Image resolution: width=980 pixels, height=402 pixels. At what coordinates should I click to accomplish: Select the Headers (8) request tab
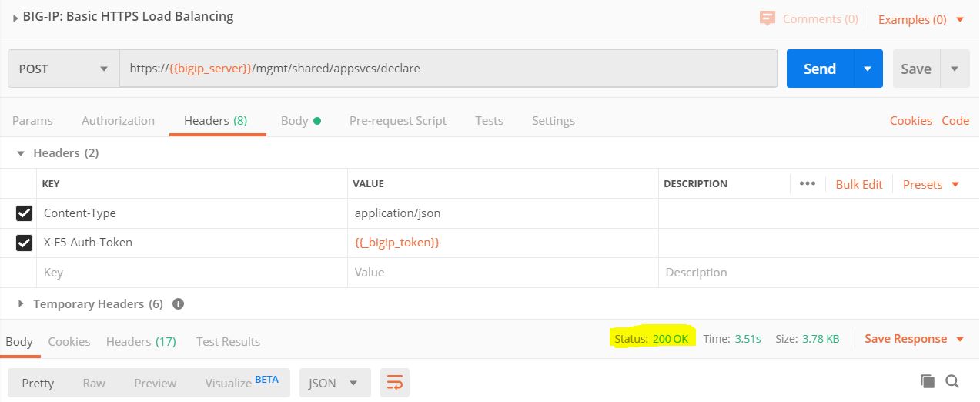(216, 120)
